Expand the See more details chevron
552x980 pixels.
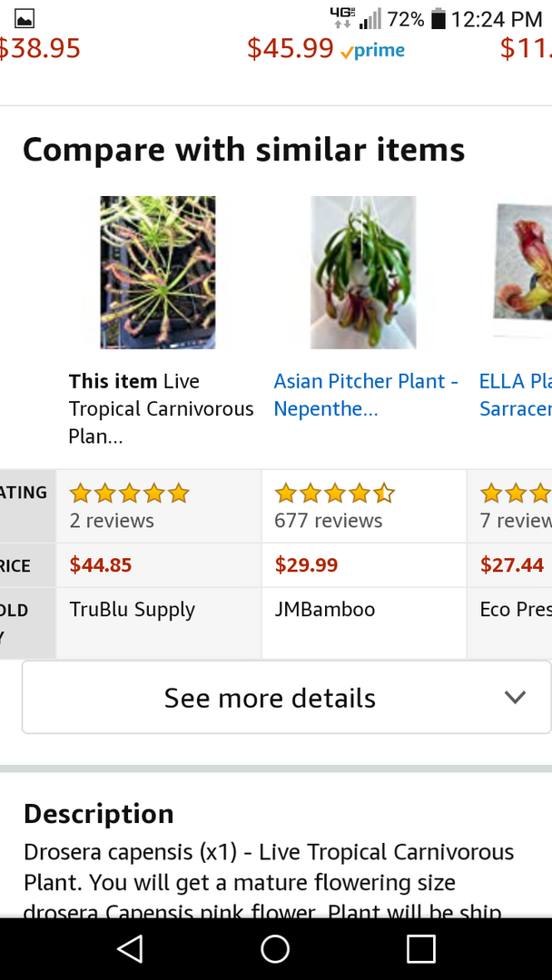(515, 698)
